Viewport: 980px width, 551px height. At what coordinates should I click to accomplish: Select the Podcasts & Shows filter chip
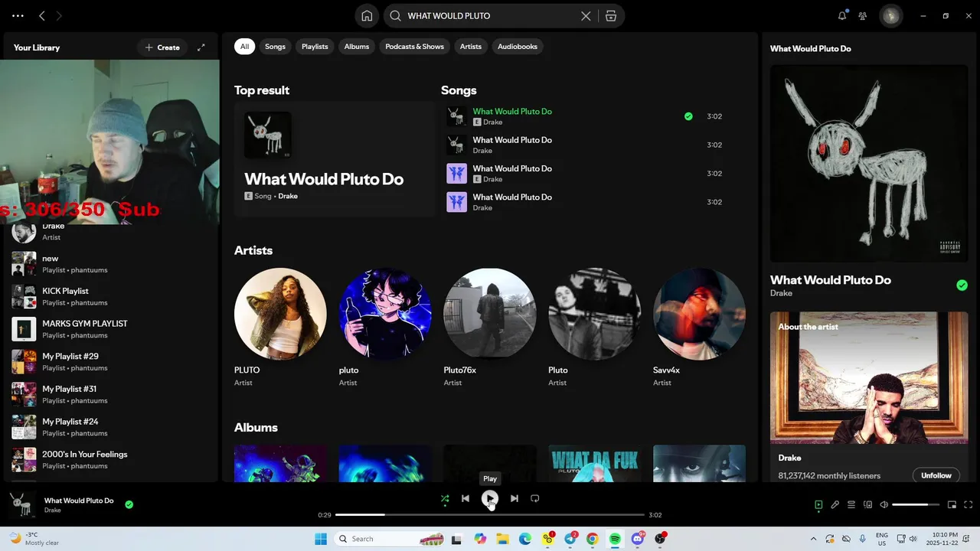point(414,47)
